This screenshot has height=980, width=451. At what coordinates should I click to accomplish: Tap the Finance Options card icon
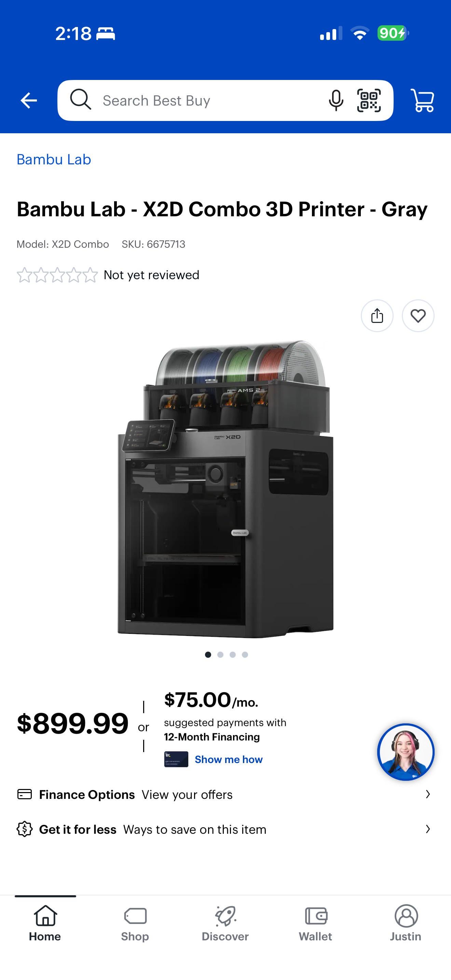[24, 794]
